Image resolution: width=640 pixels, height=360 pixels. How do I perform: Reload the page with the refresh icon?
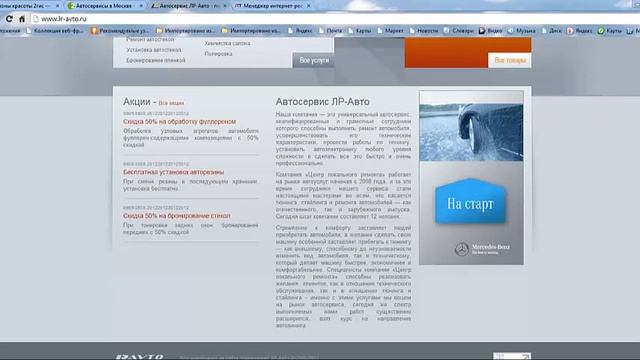click(x=9, y=19)
